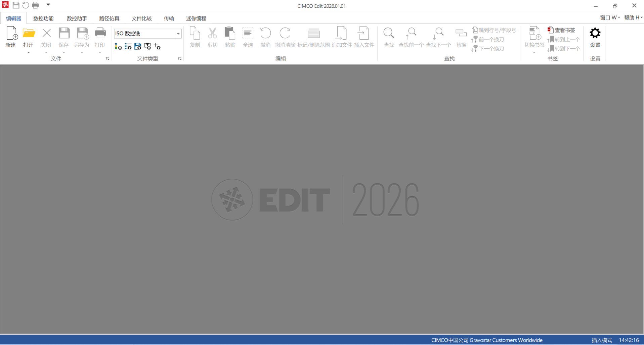The width and height of the screenshot is (644, 345).
Task: Click the 粘贴 paste icon
Action: pyautogui.click(x=230, y=34)
